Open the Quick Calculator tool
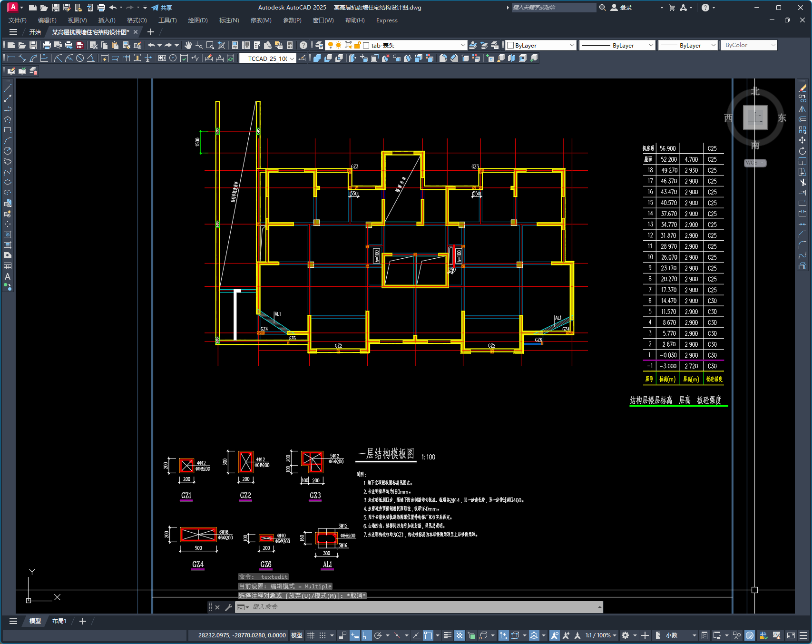Image resolution: width=812 pixels, height=644 pixels. coord(290,45)
